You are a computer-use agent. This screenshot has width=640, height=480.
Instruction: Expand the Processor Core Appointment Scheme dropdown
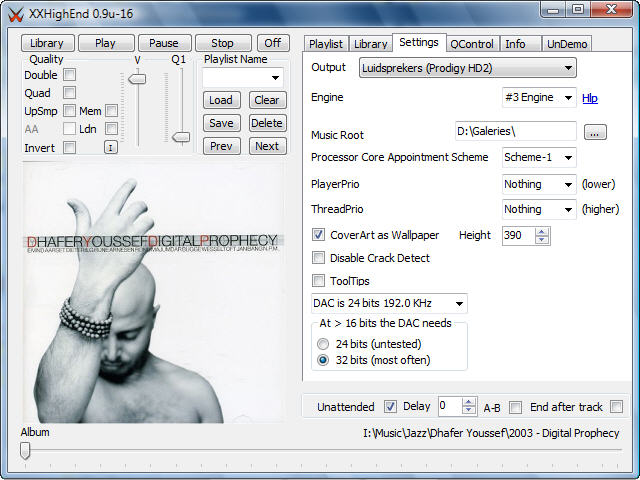click(x=539, y=157)
